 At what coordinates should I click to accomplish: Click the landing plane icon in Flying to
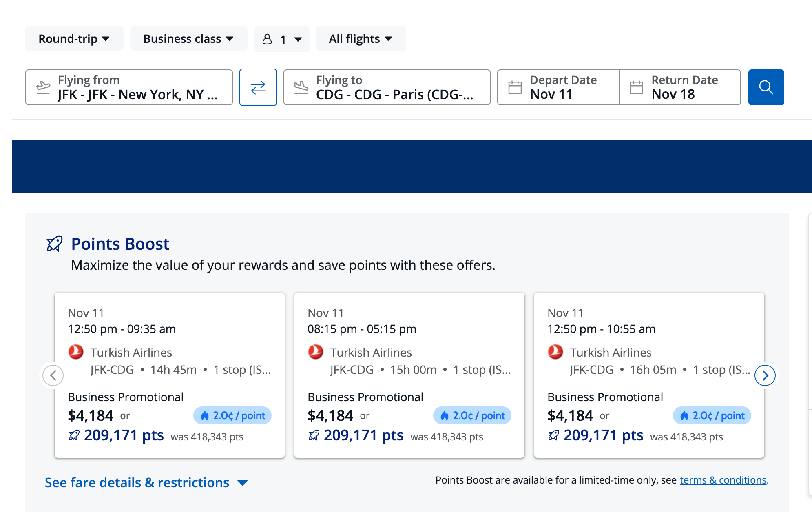(x=301, y=87)
